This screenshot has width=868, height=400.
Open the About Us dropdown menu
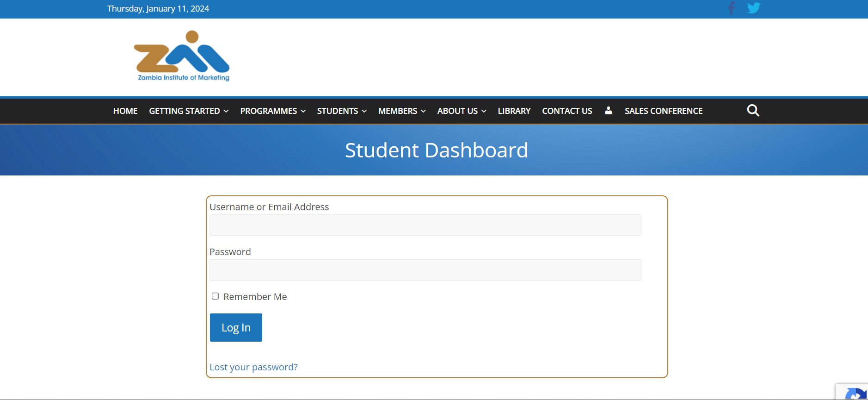coord(462,111)
